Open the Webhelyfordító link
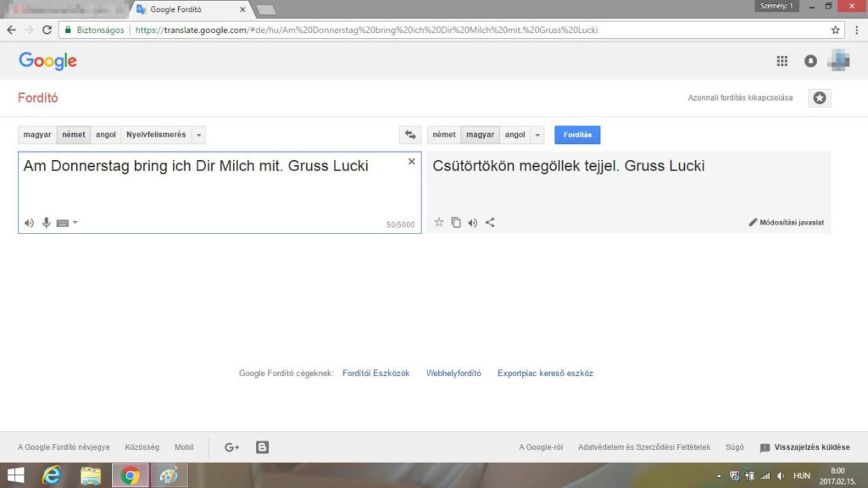 (453, 373)
